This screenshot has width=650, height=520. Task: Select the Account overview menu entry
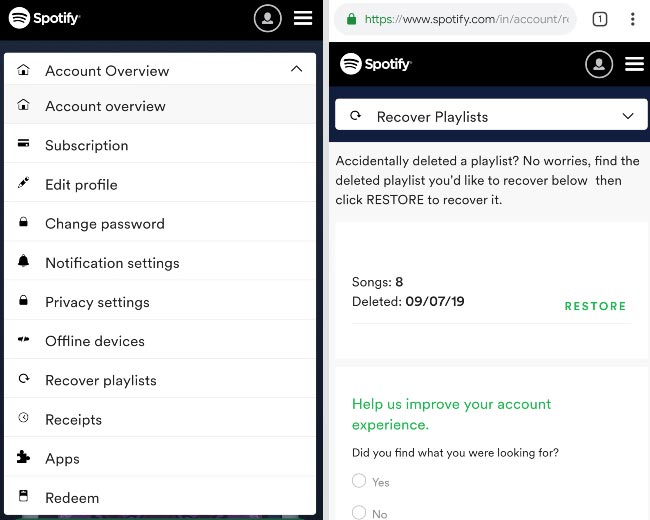click(x=160, y=105)
